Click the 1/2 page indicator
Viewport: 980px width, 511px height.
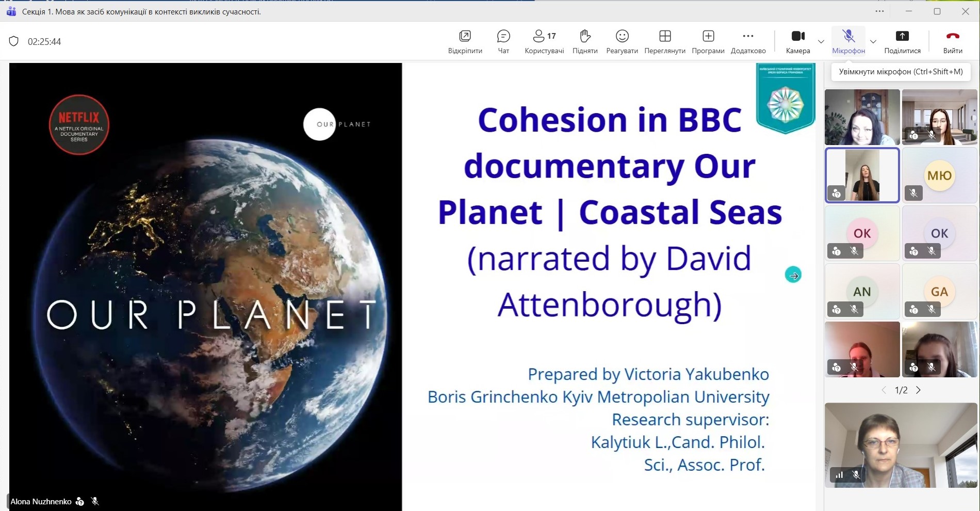[901, 390]
